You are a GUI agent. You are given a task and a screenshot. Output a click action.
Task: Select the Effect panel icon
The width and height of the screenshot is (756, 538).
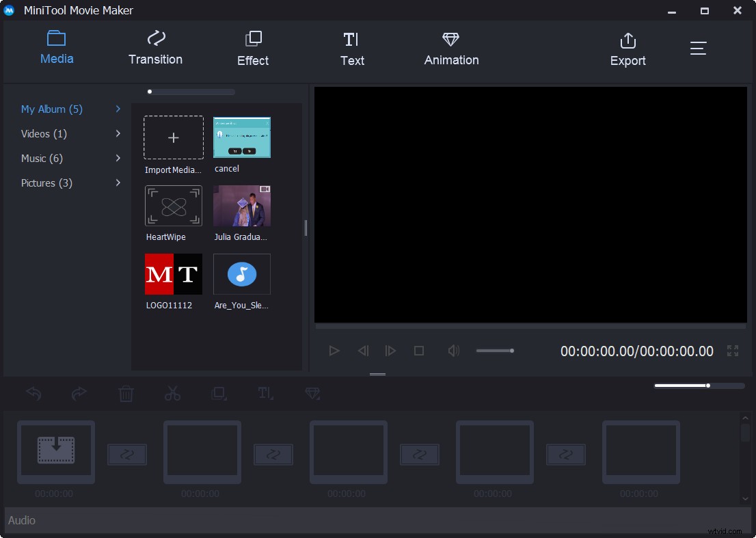tap(253, 48)
